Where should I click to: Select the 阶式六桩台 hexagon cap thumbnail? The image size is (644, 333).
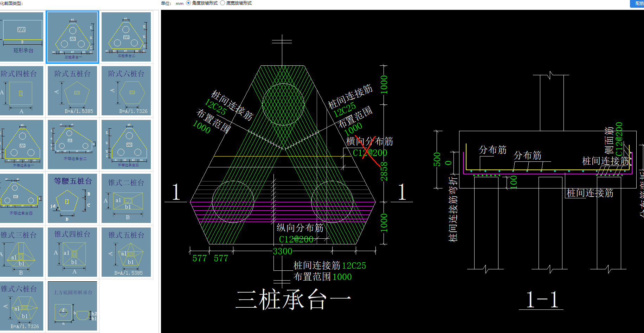pos(126,91)
